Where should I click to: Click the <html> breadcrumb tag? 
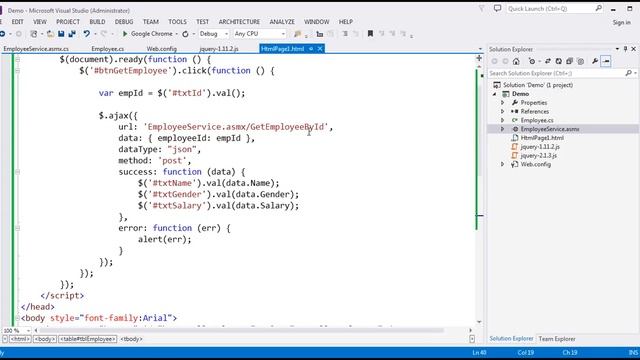pos(20,339)
